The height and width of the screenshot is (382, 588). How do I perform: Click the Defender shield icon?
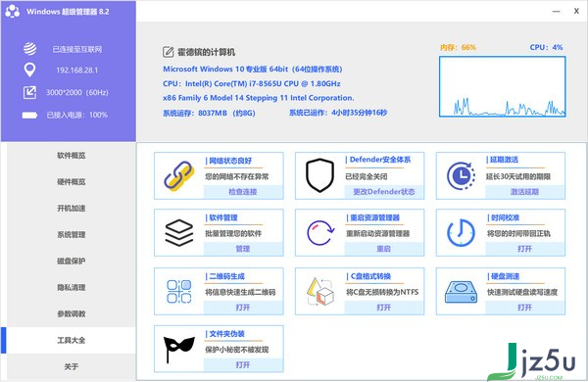tap(319, 175)
